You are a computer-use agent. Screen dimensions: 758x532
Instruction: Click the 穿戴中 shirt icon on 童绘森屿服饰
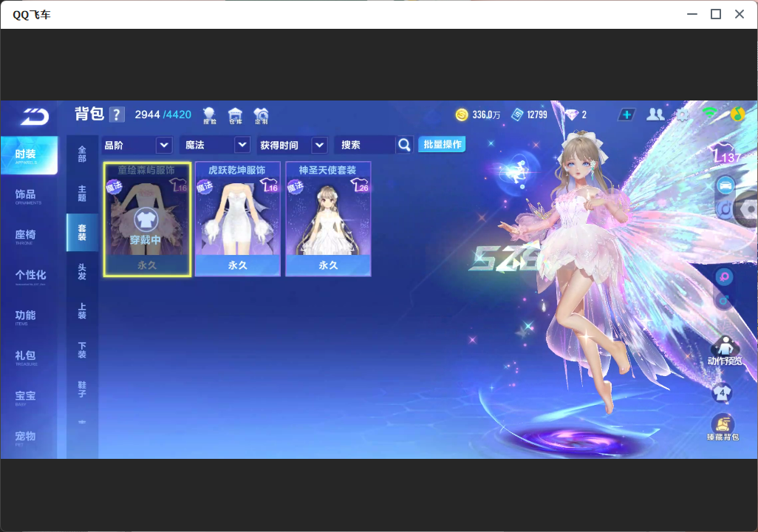(x=146, y=220)
